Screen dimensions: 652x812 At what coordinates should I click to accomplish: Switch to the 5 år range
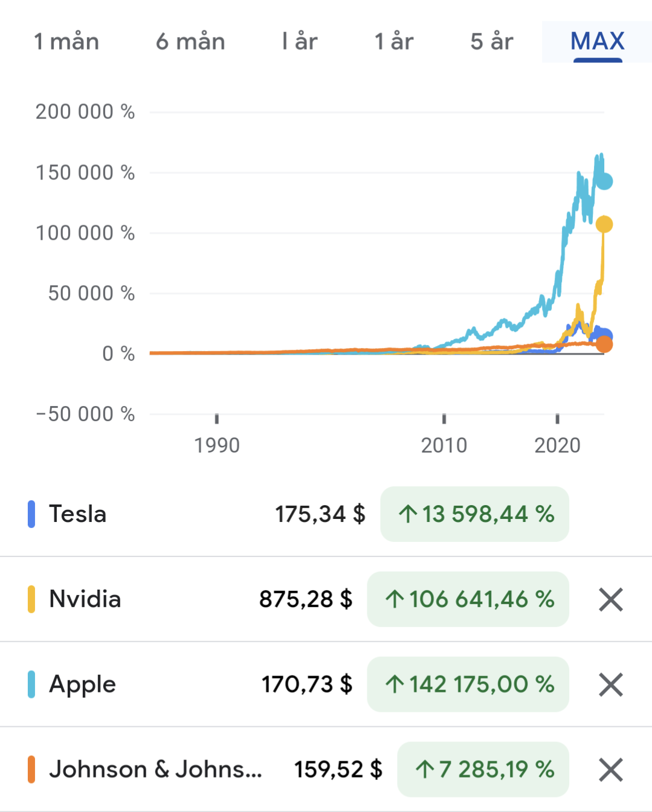pyautogui.click(x=492, y=42)
